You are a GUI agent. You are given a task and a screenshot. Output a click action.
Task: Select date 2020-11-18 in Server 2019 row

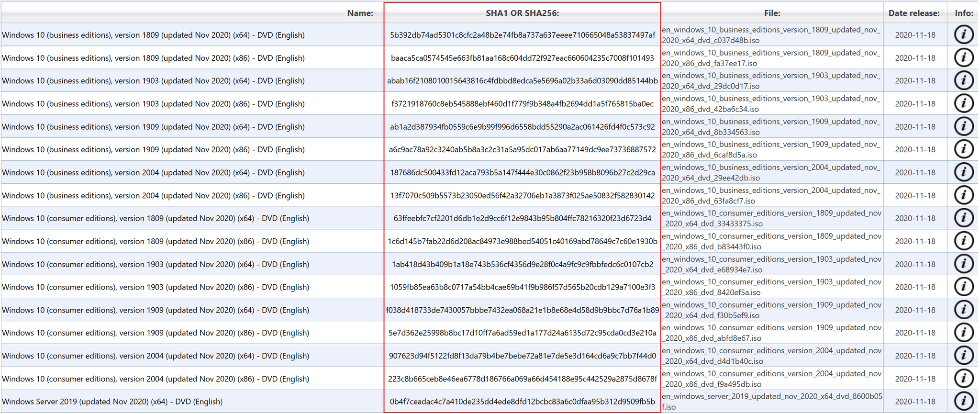[915, 402]
